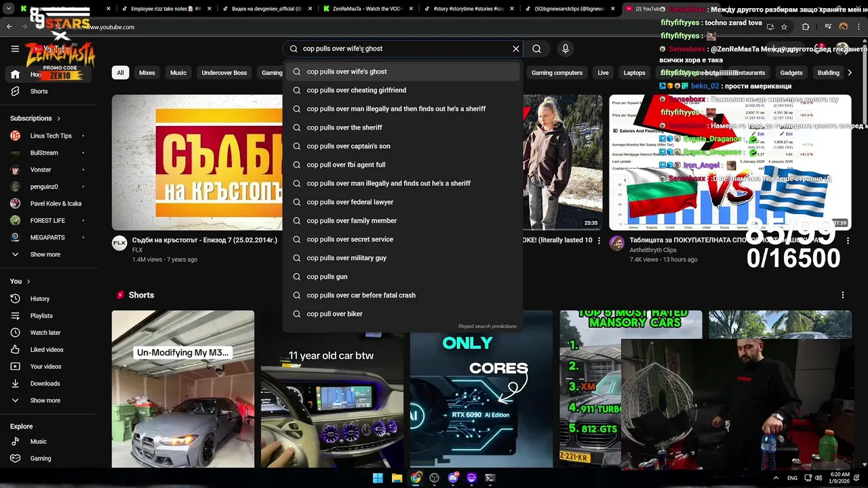Click the magnifier search submit button
868x488 pixels.
pos(536,49)
